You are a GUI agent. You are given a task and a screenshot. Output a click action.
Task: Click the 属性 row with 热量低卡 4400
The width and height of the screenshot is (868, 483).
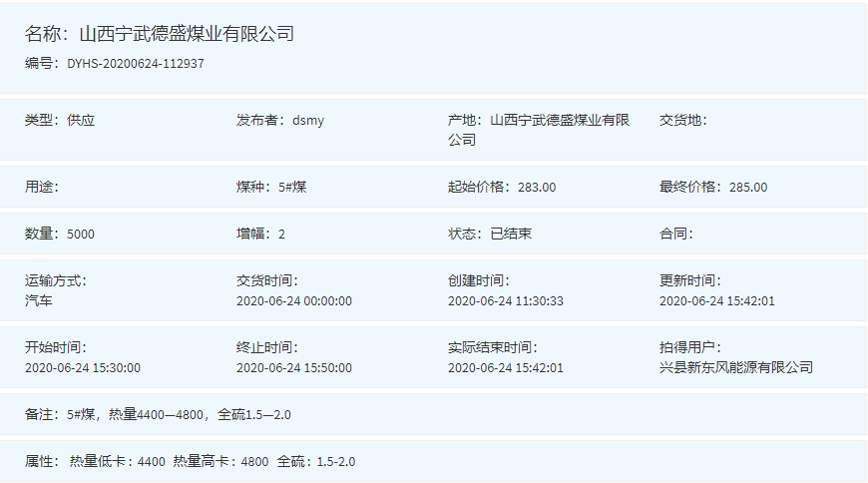coord(190,462)
